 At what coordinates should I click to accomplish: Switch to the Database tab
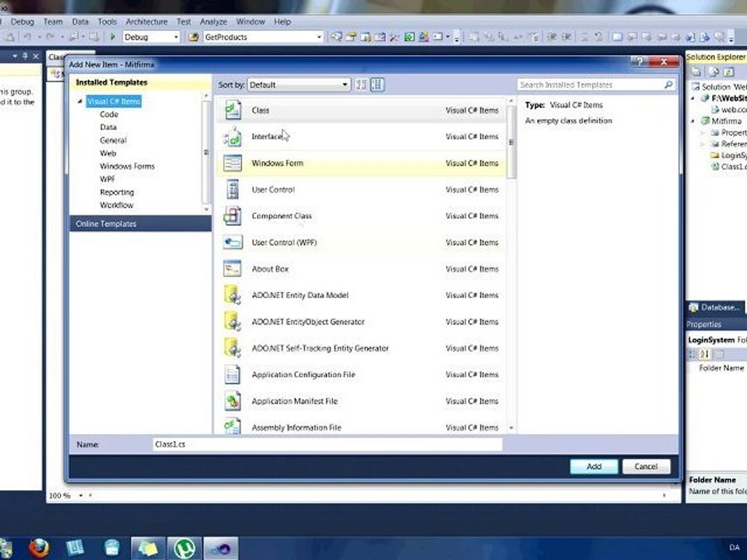[716, 308]
